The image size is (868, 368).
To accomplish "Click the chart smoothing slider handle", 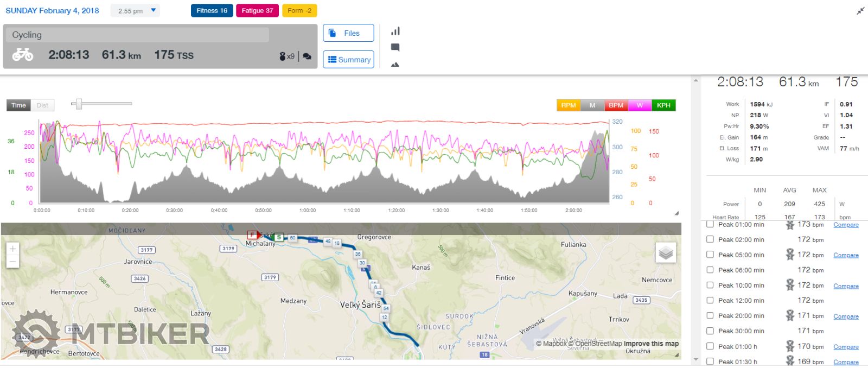I will point(79,104).
